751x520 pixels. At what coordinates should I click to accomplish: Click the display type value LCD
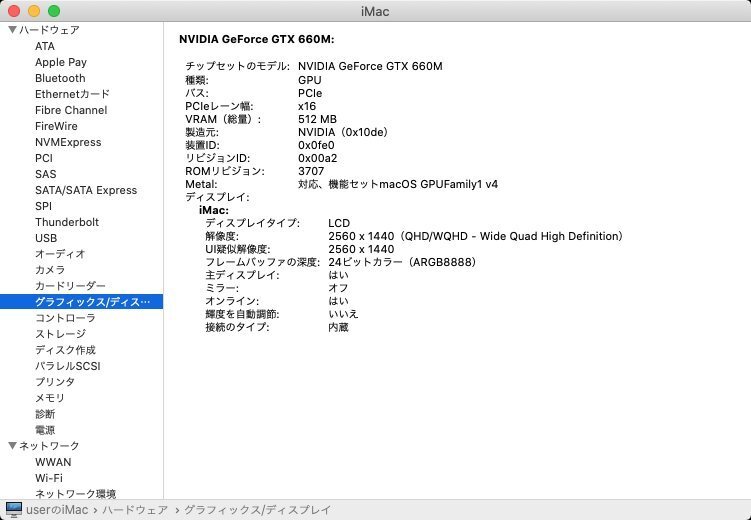tap(339, 223)
